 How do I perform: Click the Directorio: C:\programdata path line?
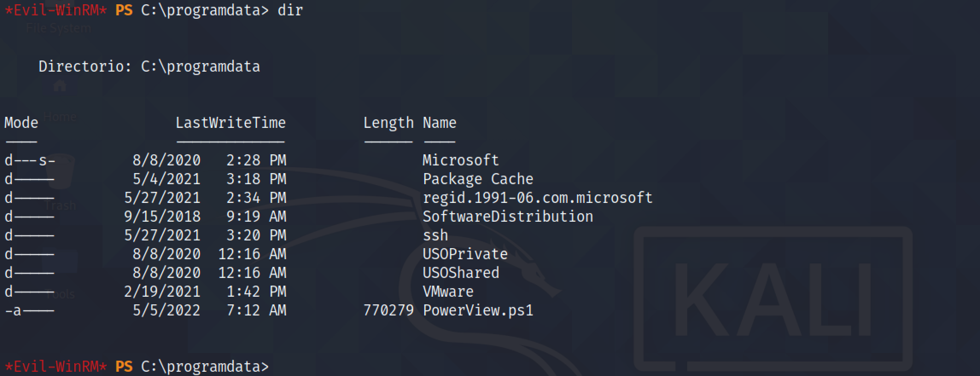pyautogui.click(x=149, y=67)
